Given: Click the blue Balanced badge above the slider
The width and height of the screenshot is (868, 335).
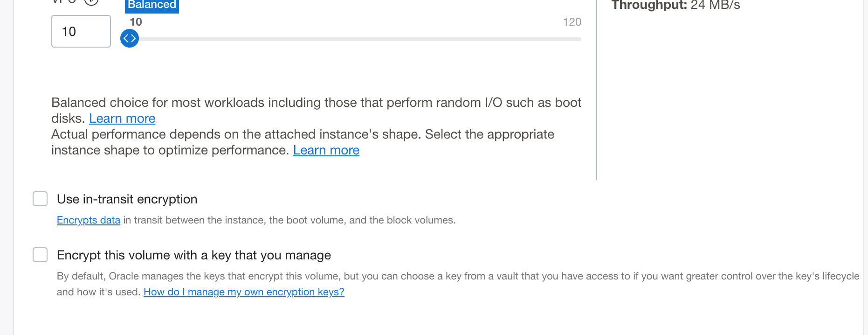Looking at the screenshot, I should point(152,6).
